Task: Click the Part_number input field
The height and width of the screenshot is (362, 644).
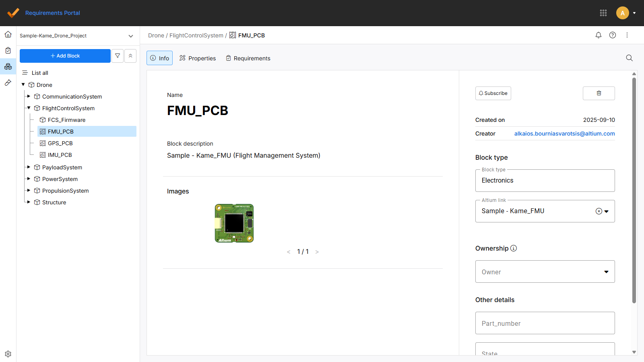Action: coord(545,323)
